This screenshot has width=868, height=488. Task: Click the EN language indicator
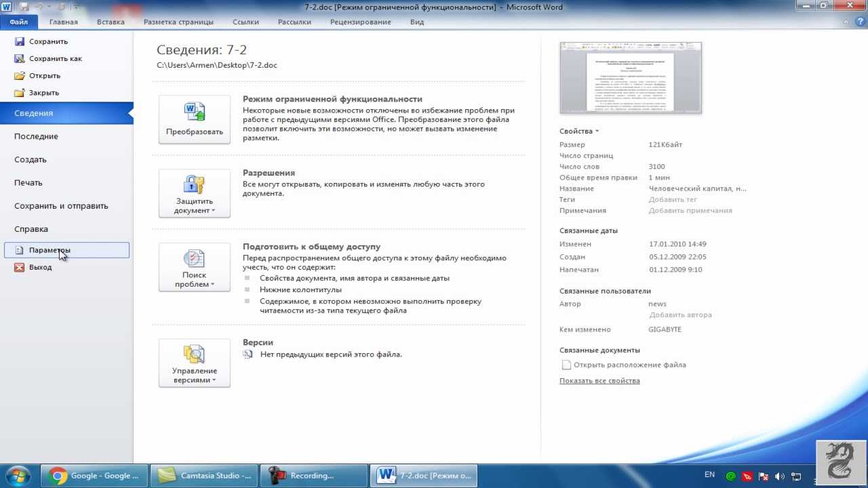point(710,474)
